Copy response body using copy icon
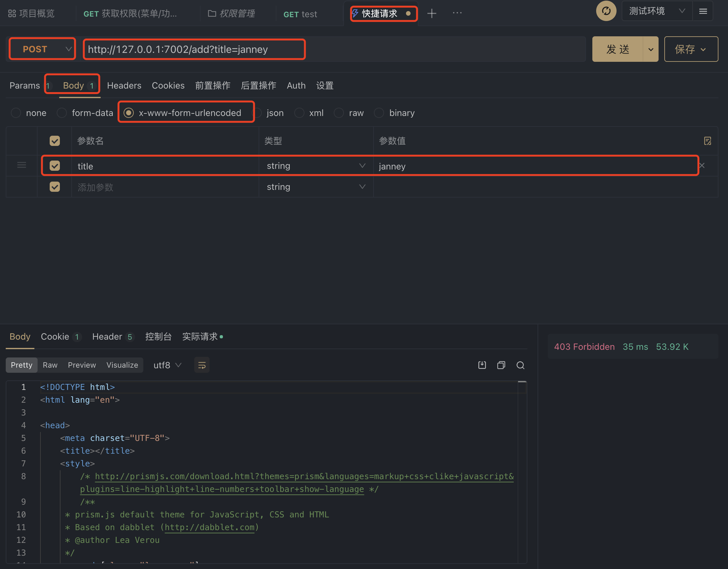 click(501, 365)
